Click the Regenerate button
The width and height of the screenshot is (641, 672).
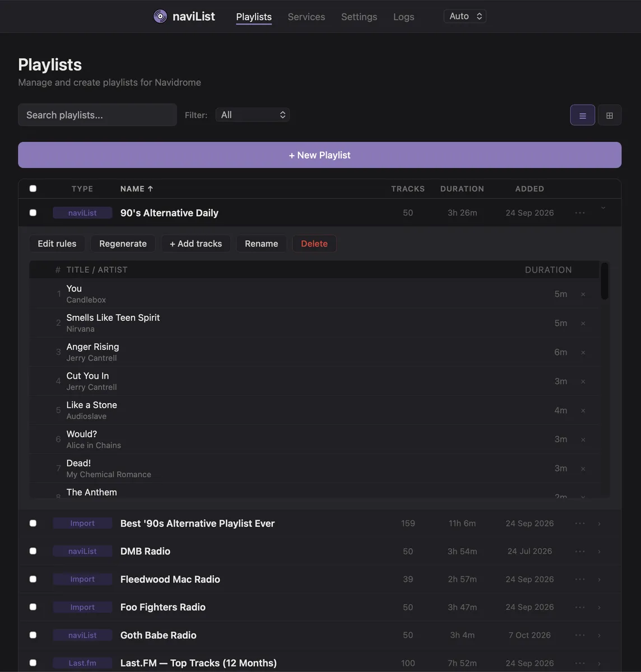123,244
